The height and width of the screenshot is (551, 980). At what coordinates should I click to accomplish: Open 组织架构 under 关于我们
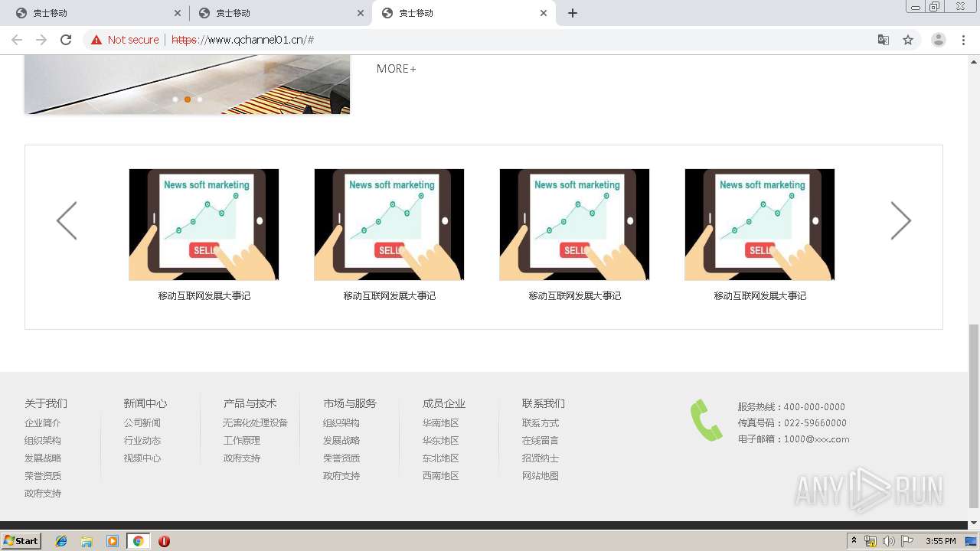click(x=43, y=441)
